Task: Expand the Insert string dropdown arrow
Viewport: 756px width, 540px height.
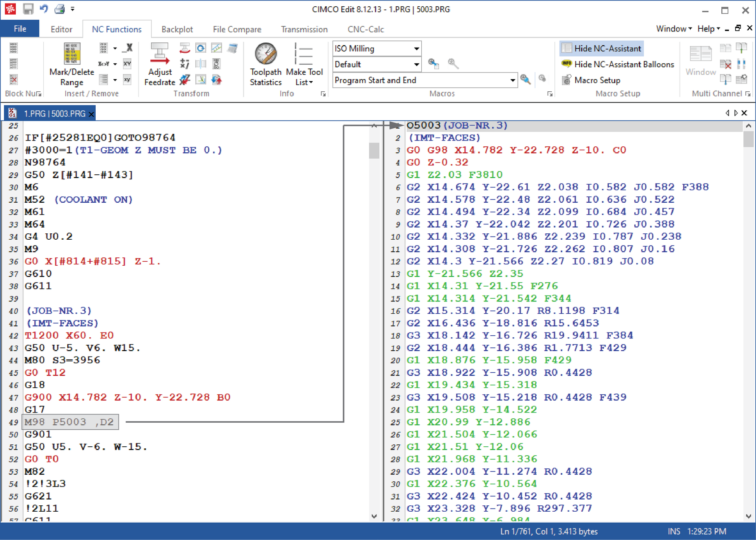Action: pyautogui.click(x=115, y=80)
